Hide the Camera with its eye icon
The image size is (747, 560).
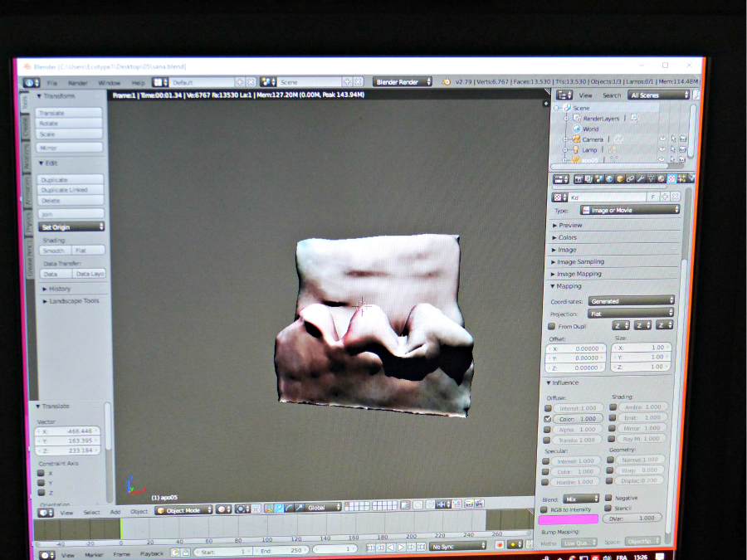(662, 139)
